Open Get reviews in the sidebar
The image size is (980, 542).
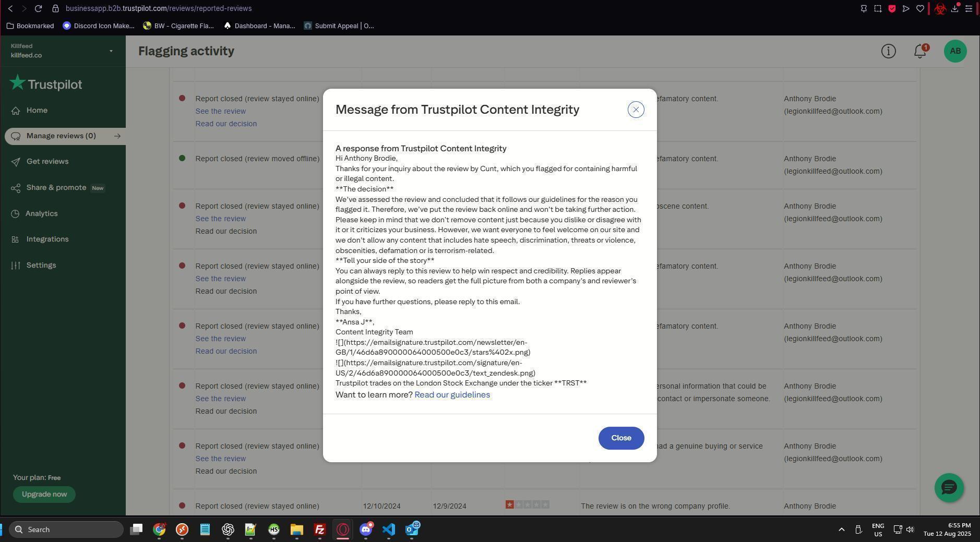(x=47, y=162)
